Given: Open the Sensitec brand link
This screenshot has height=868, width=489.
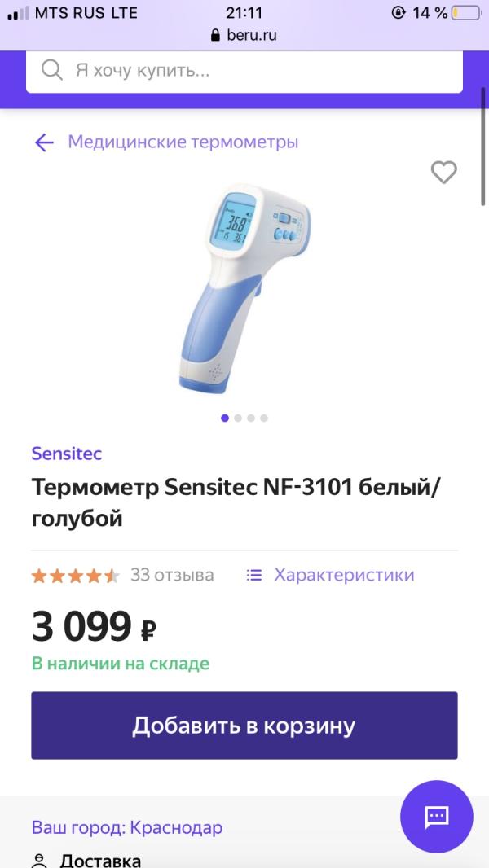Looking at the screenshot, I should pos(67,454).
